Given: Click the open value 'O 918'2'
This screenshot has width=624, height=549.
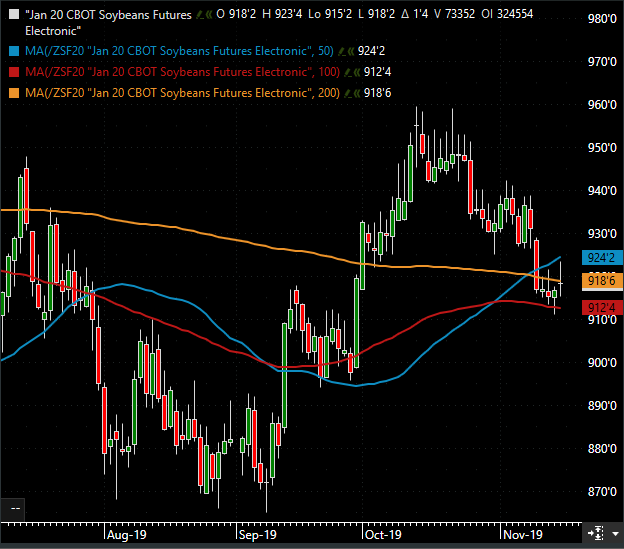Looking at the screenshot, I should tap(236, 14).
